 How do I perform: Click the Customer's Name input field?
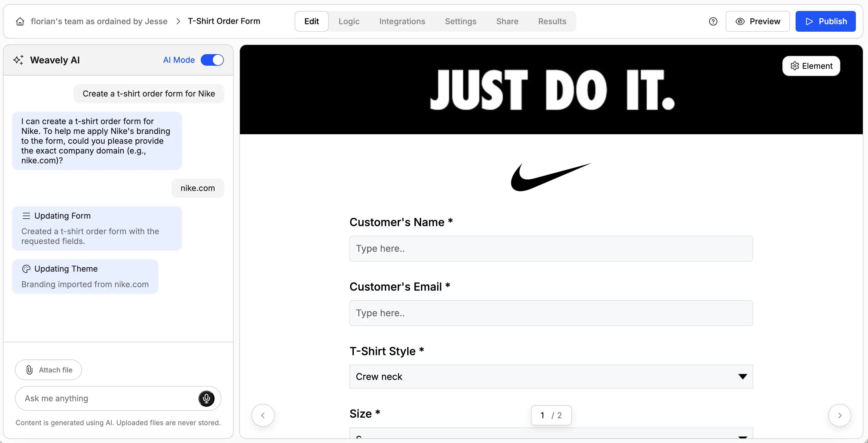tap(551, 248)
